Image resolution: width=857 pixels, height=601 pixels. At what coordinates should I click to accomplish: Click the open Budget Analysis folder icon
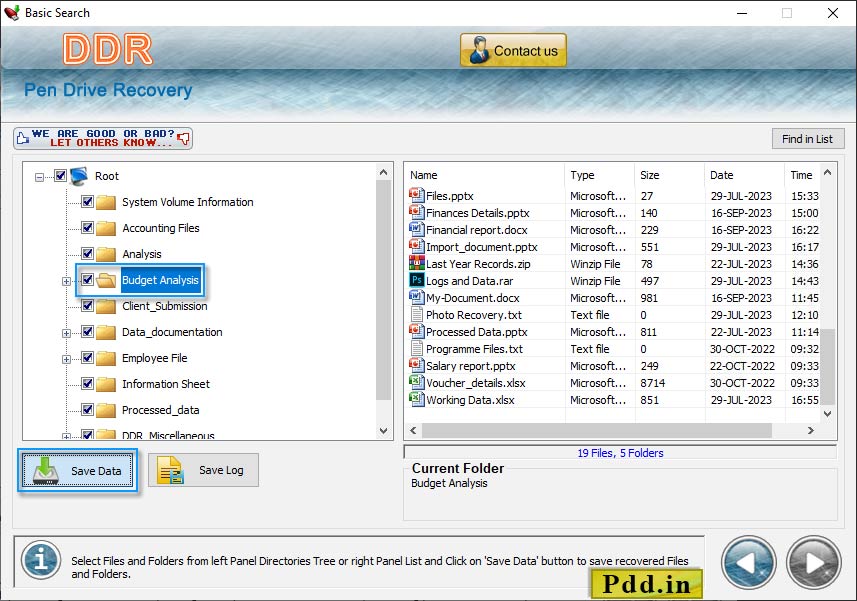tap(106, 280)
